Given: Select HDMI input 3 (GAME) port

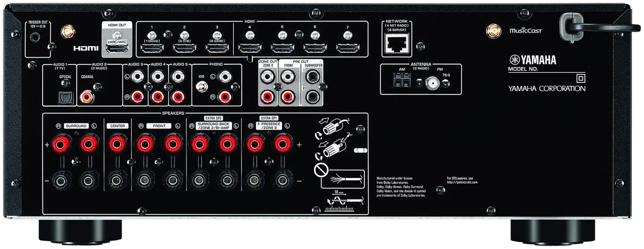Looking at the screenshot, I should pos(217,48).
